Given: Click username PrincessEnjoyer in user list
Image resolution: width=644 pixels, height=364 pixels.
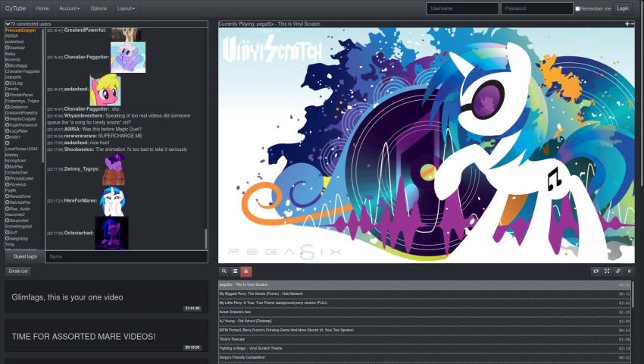Looking at the screenshot, I should point(20,30).
